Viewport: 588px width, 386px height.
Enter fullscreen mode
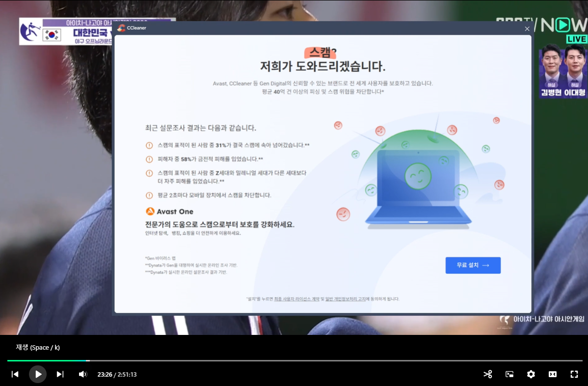pyautogui.click(x=574, y=374)
